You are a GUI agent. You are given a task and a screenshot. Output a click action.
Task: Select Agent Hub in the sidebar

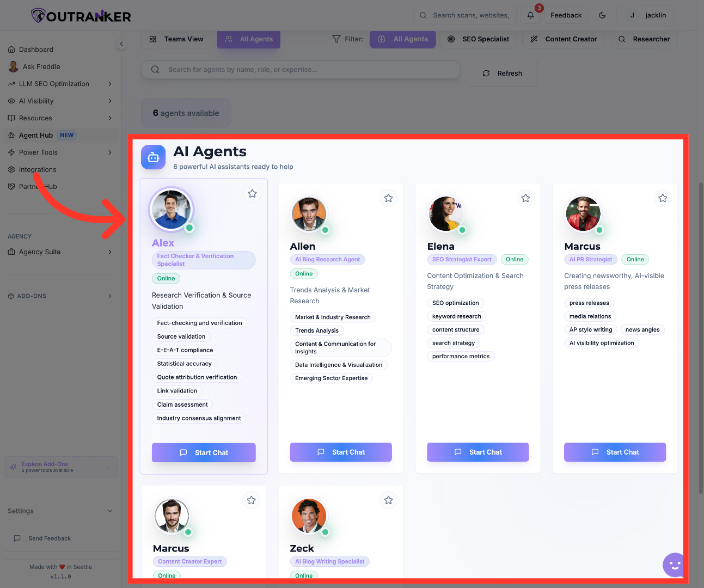point(59,136)
